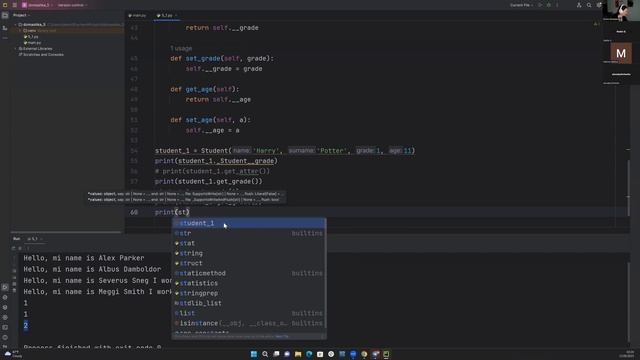Close the 5_1.py editor tab
Image resolution: width=640 pixels, height=360 pixels.
(176, 16)
